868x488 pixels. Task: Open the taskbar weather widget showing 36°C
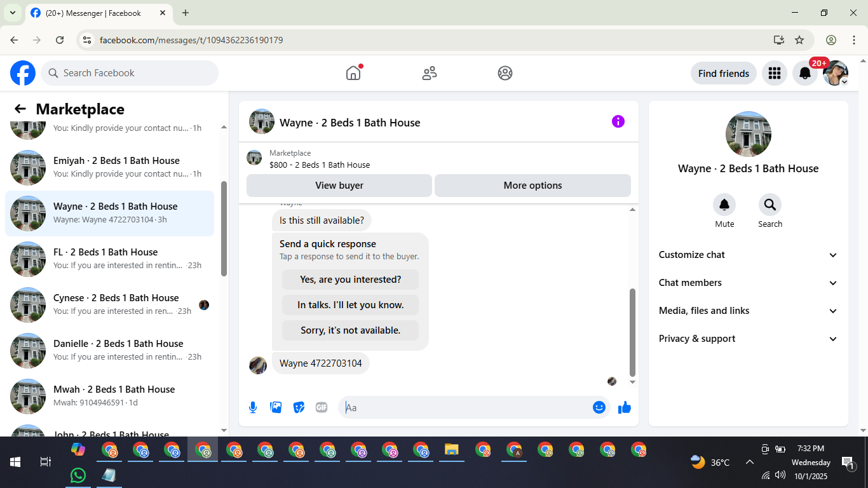coord(710,462)
